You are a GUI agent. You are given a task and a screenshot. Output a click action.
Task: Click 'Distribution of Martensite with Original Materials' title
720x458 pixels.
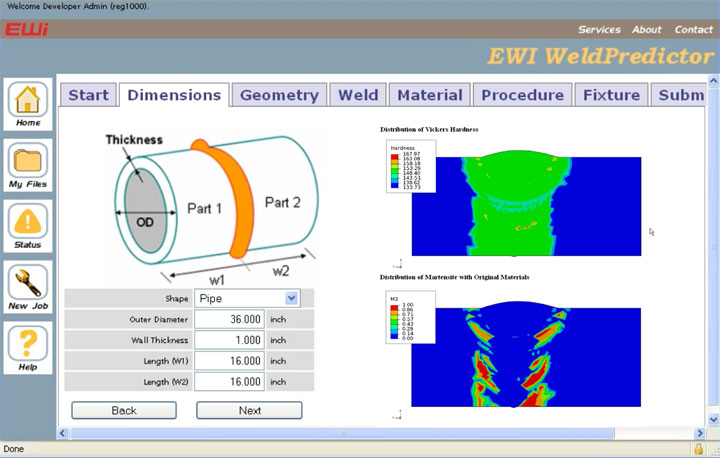click(454, 277)
